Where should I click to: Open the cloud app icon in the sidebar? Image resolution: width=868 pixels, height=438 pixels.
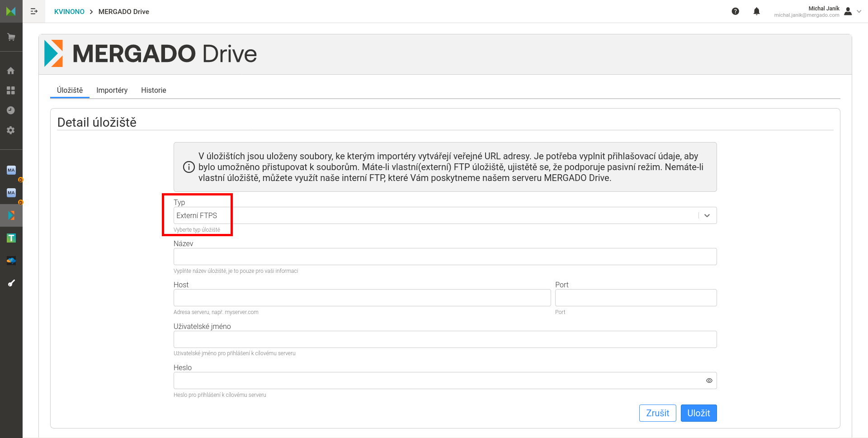(x=11, y=261)
